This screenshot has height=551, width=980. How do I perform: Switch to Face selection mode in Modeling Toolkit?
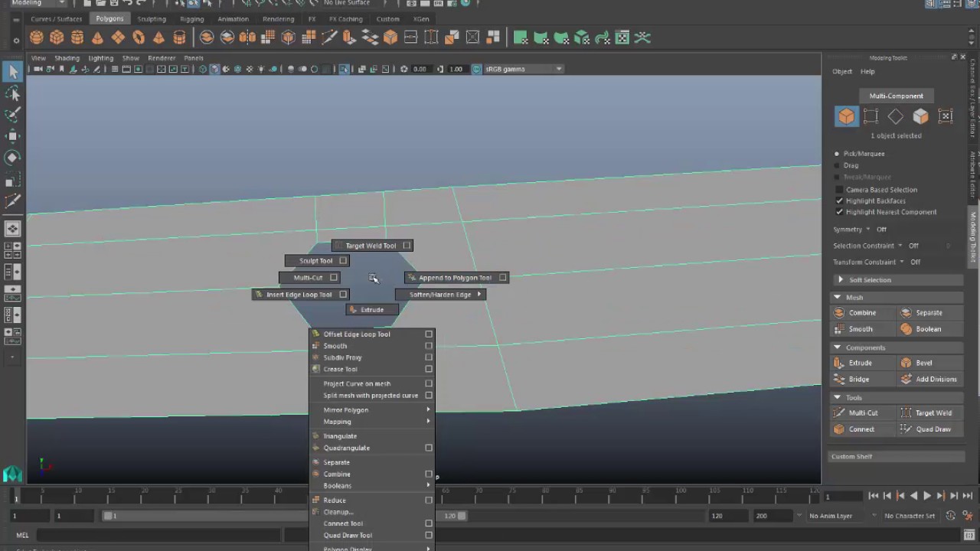pyautogui.click(x=920, y=116)
